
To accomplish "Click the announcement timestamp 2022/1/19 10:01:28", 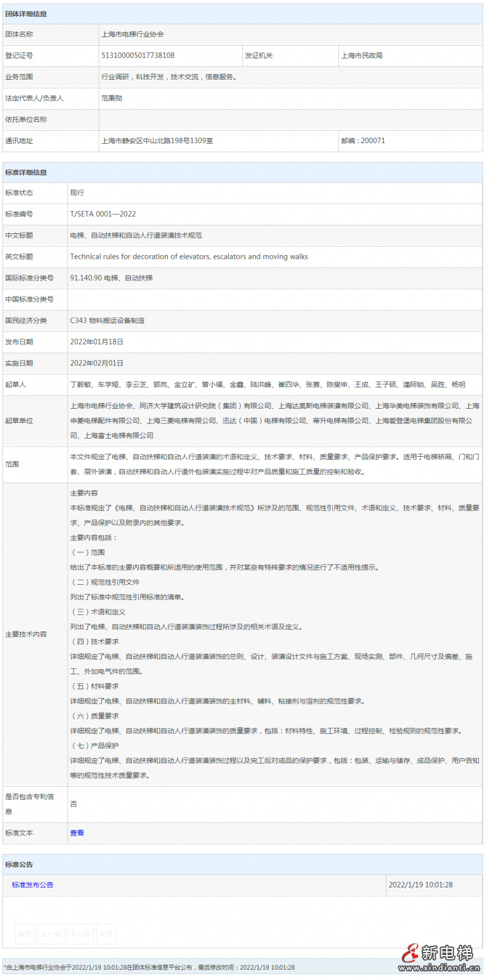I will [421, 884].
